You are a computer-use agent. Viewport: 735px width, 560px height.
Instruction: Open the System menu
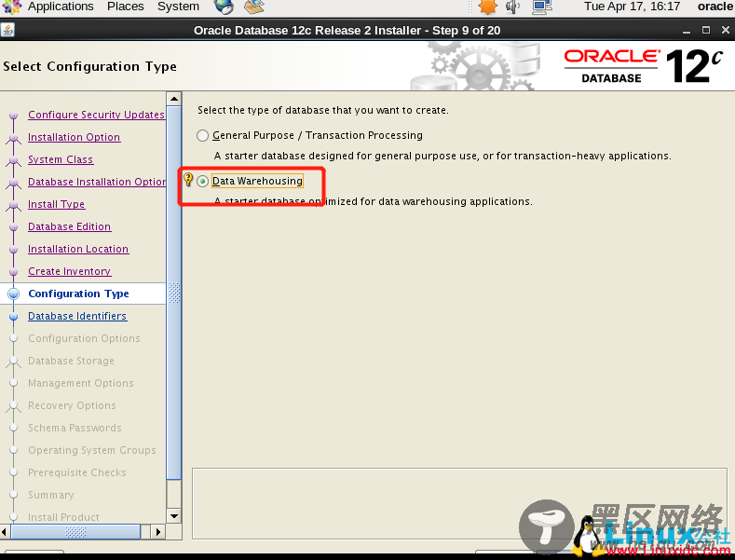coord(178,7)
